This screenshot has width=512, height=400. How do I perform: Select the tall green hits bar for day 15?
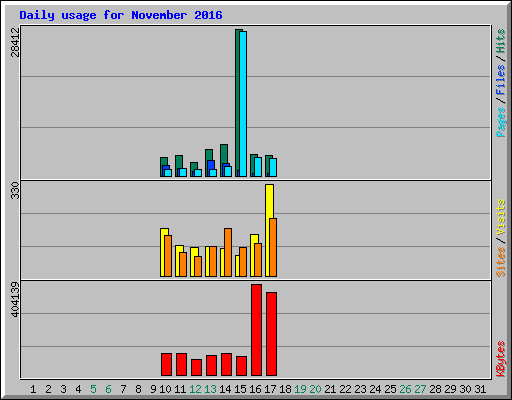237,103
